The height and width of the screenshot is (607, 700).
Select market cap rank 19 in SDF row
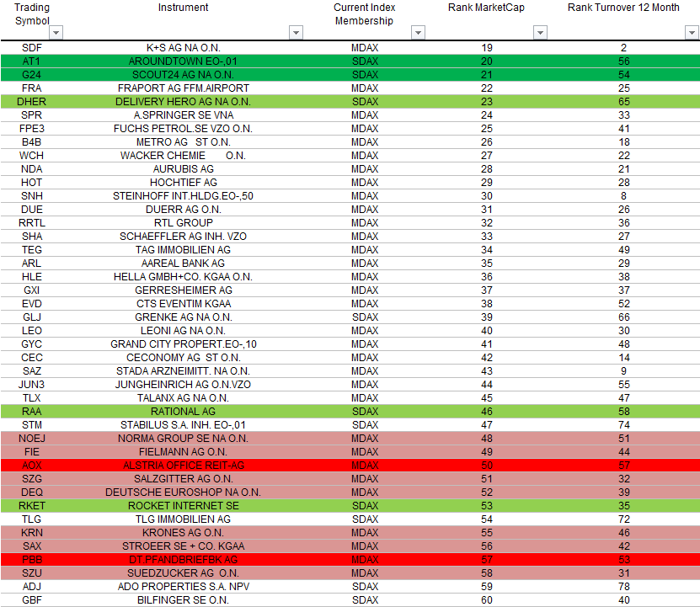click(x=487, y=48)
